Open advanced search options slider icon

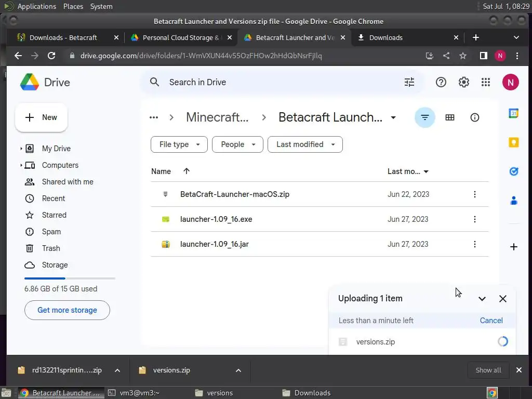pos(409,82)
